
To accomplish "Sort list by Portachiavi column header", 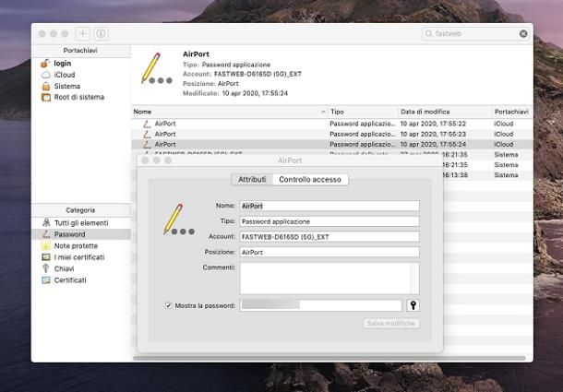I will tap(511, 112).
